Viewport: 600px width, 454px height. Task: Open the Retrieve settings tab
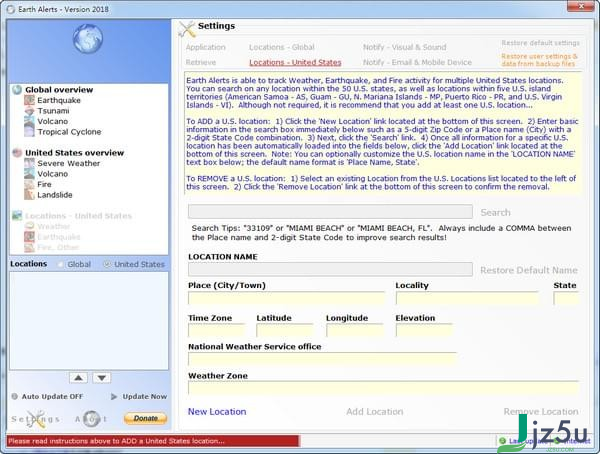(x=201, y=62)
